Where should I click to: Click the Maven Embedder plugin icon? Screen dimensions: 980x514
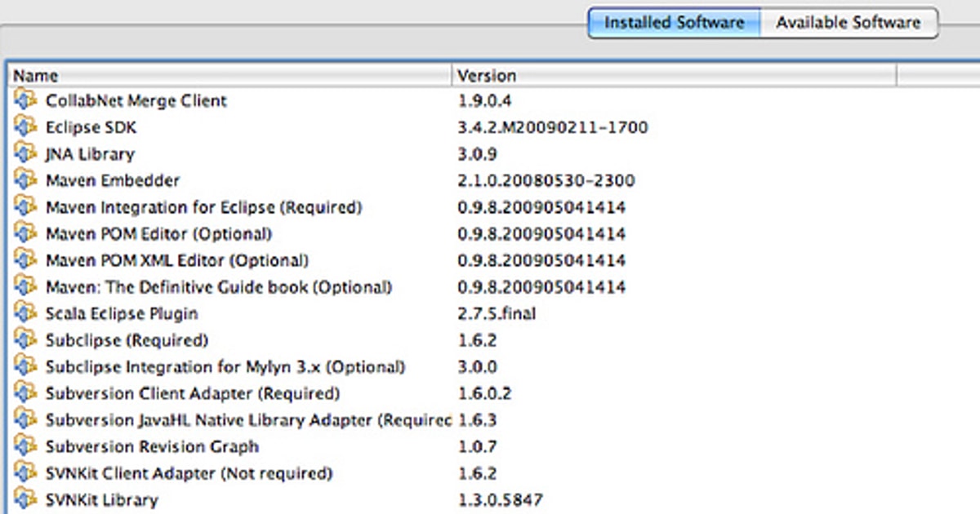tap(24, 180)
